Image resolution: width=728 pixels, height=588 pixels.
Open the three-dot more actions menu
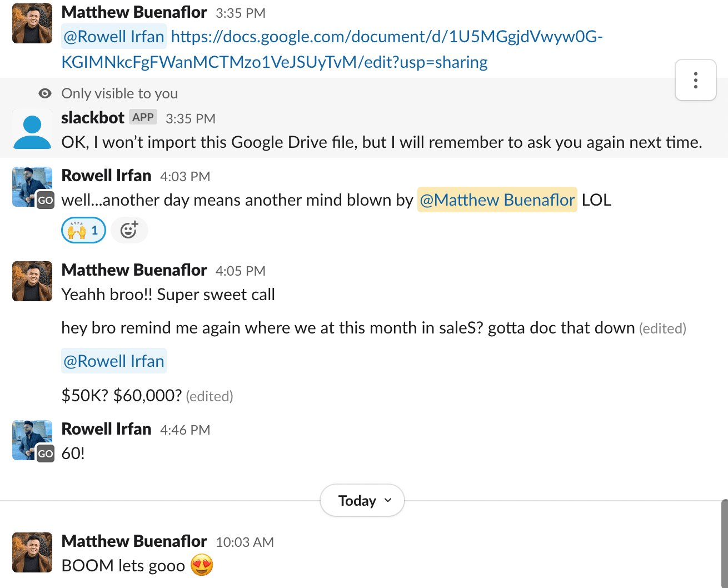tap(695, 80)
